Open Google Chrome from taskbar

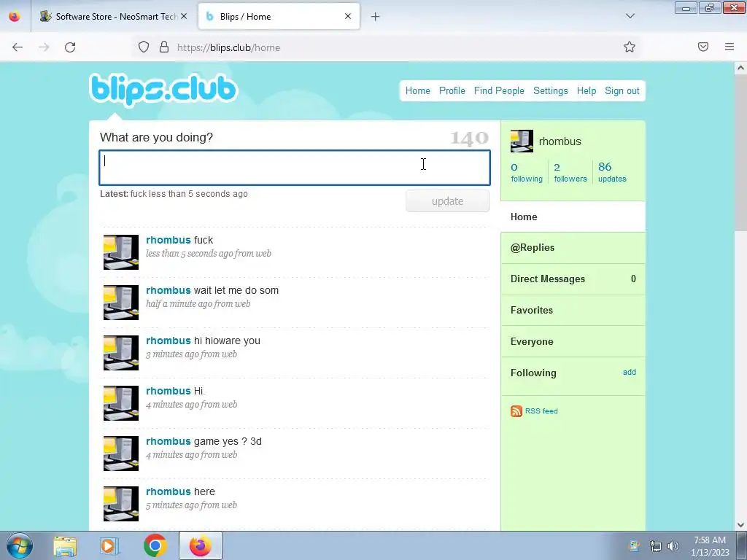tap(155, 545)
